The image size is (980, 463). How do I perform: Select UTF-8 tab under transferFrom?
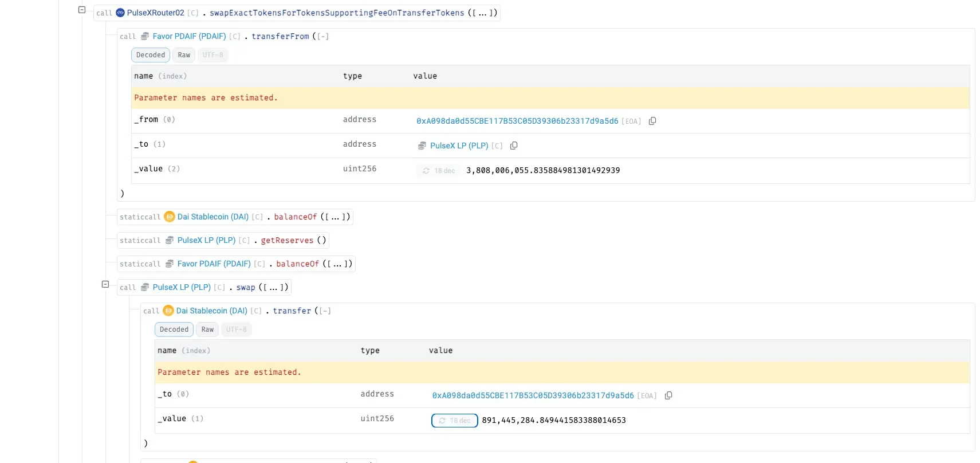point(213,55)
